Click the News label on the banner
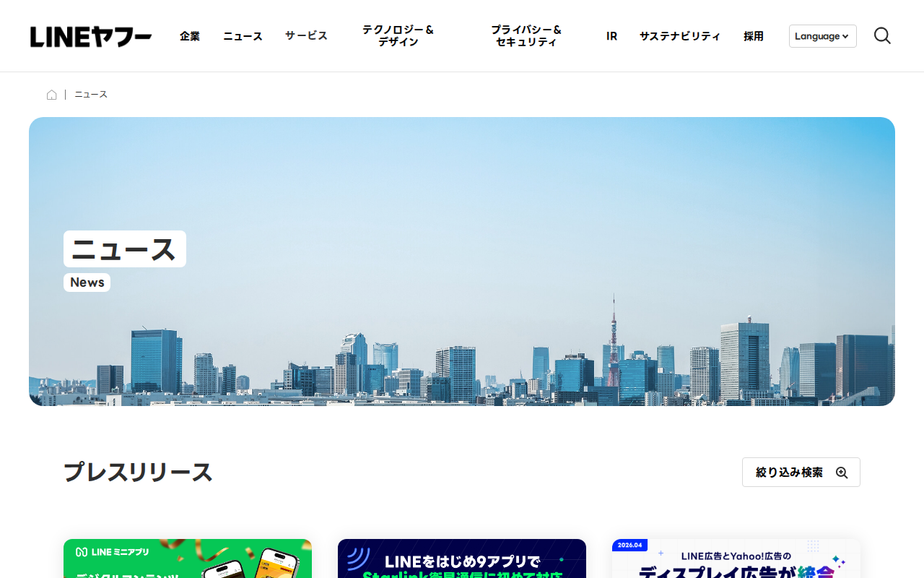The width and height of the screenshot is (924, 578). pyautogui.click(x=87, y=282)
